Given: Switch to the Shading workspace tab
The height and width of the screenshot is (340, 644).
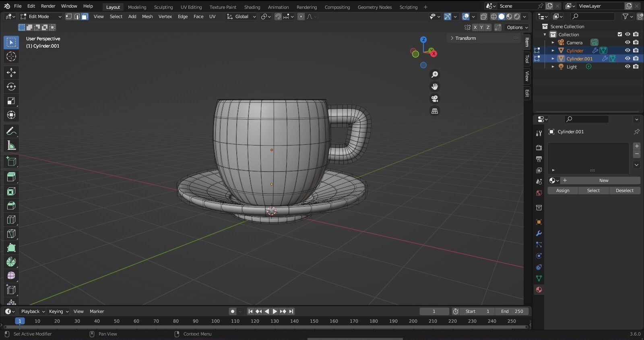Looking at the screenshot, I should (x=252, y=7).
